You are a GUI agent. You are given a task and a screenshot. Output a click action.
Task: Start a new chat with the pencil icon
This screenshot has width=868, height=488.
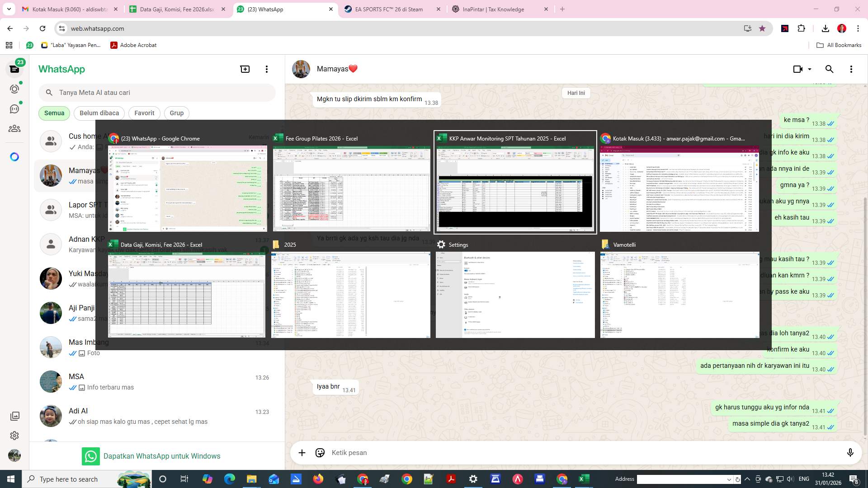(245, 69)
